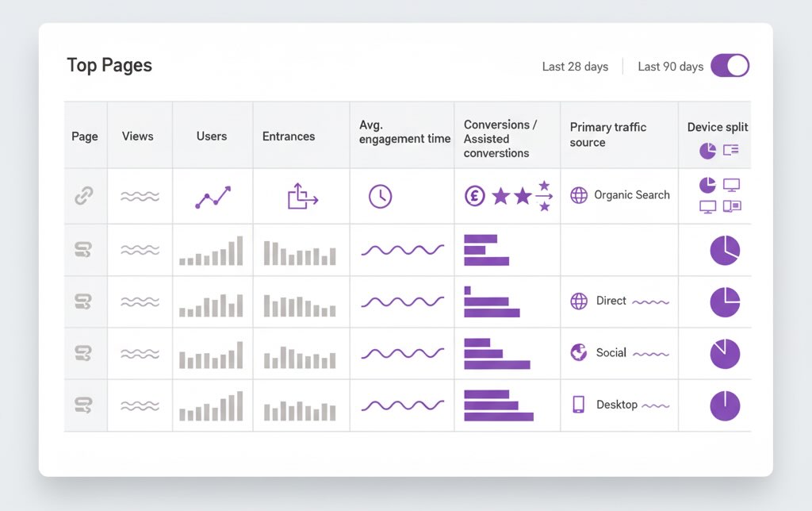Screen dimensions: 812x511
Task: Click the smartphone icon beside Desktop
Action: 578,405
